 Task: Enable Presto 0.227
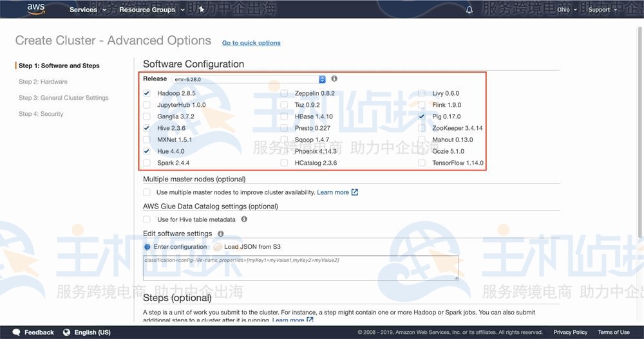coord(284,128)
